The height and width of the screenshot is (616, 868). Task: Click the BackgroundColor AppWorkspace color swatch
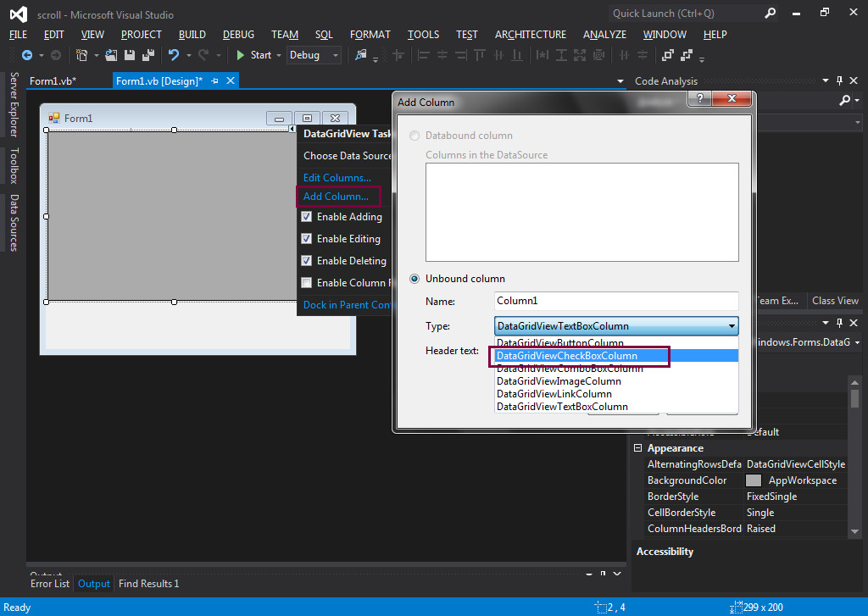click(x=754, y=480)
